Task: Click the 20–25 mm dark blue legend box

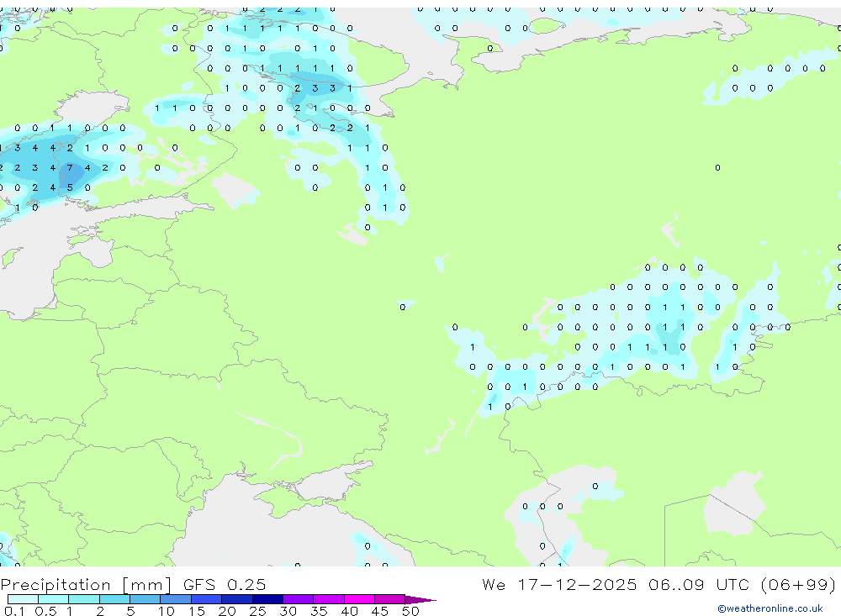Action: coord(237,599)
